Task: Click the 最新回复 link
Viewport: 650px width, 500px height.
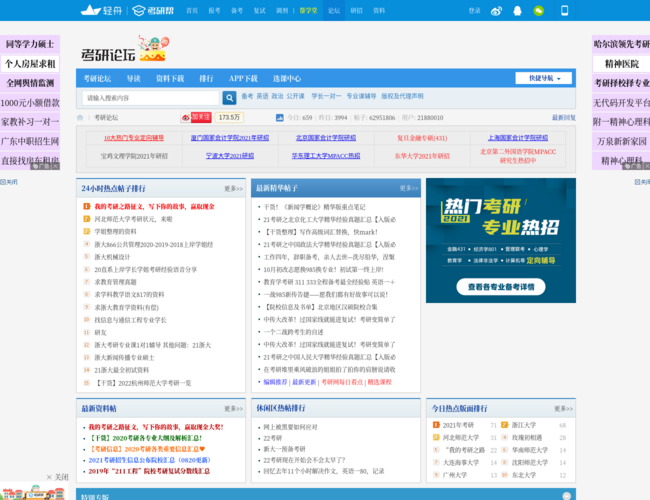Action: click(x=563, y=118)
